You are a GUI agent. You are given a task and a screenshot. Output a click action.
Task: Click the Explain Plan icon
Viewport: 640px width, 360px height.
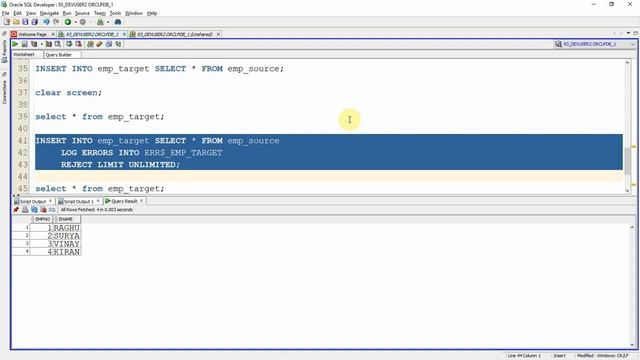tap(34, 44)
